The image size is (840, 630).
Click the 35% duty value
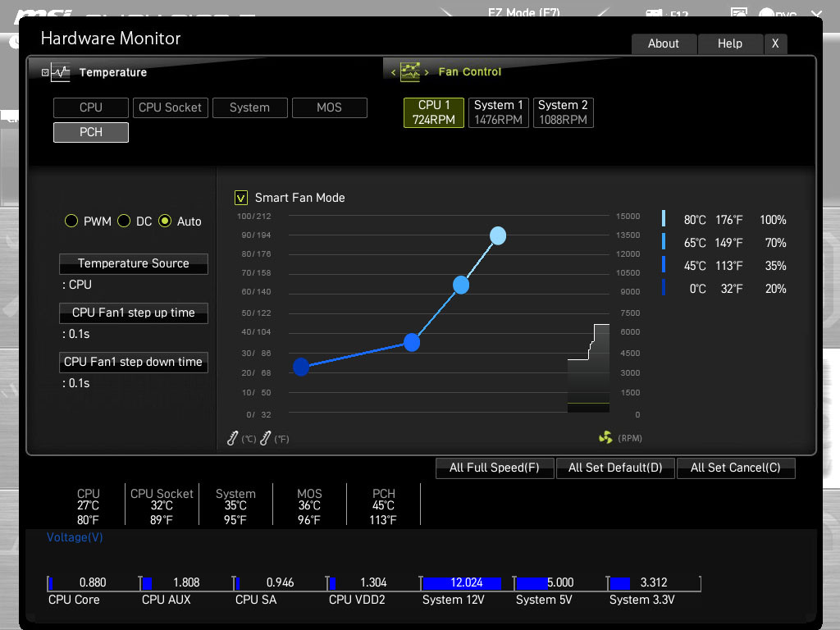click(x=776, y=266)
